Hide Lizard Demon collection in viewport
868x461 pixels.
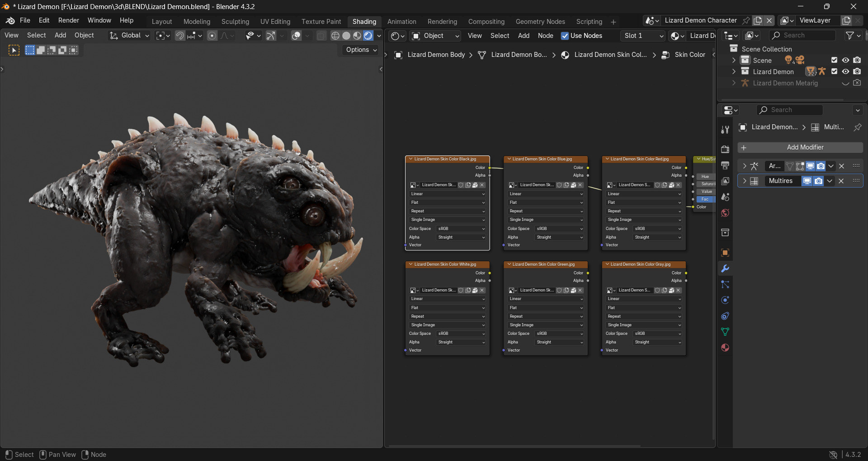coord(845,71)
